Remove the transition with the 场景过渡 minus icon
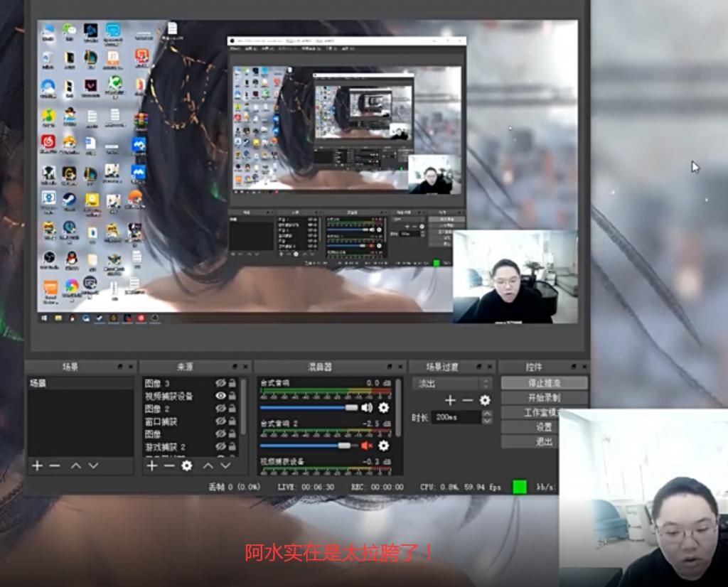The image size is (728, 587). tap(468, 400)
